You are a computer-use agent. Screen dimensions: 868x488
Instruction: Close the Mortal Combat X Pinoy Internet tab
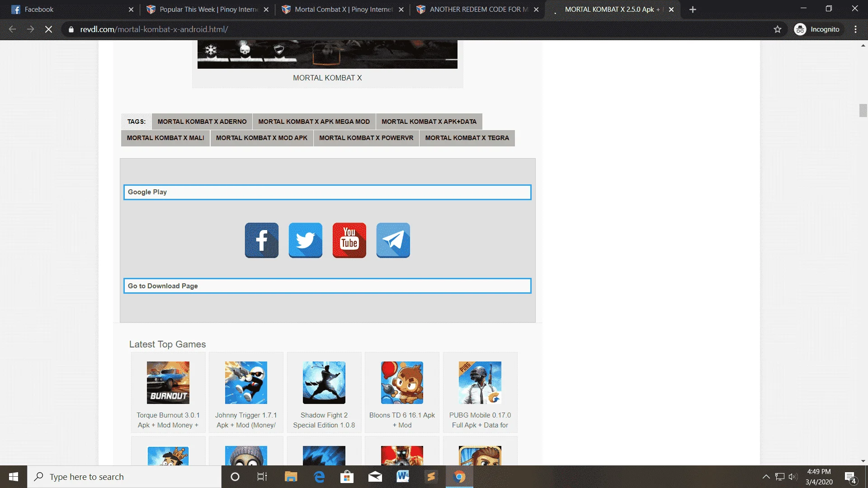(x=401, y=9)
